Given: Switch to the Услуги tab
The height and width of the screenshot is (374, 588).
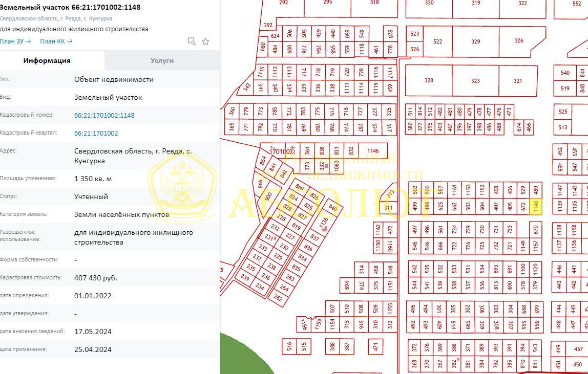Looking at the screenshot, I should (x=162, y=60).
